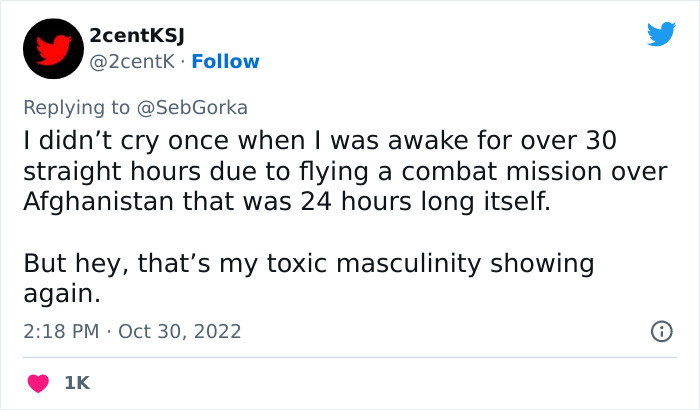Open the 2:18 PM Oct 30, 2022 timestamp
Screen dimensions: 700x410
click(x=132, y=331)
